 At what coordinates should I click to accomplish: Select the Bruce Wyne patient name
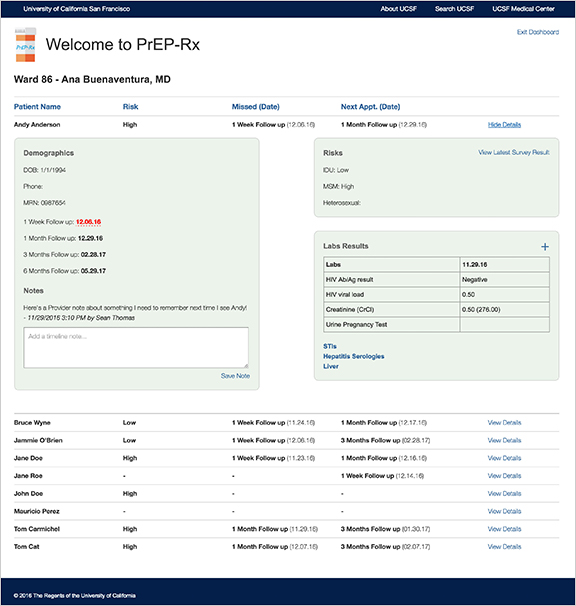(x=32, y=422)
